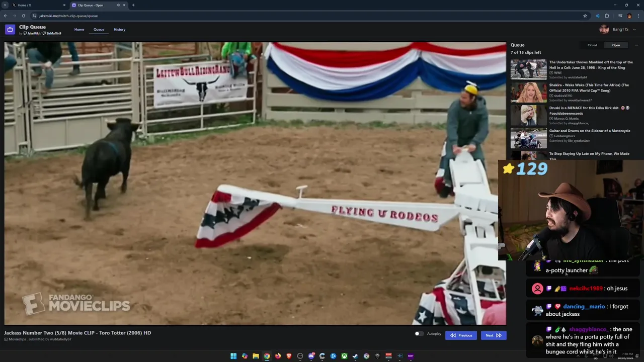Expand the BangTTS account dropdown
Viewport: 644px width, 362px height.
(x=617, y=30)
